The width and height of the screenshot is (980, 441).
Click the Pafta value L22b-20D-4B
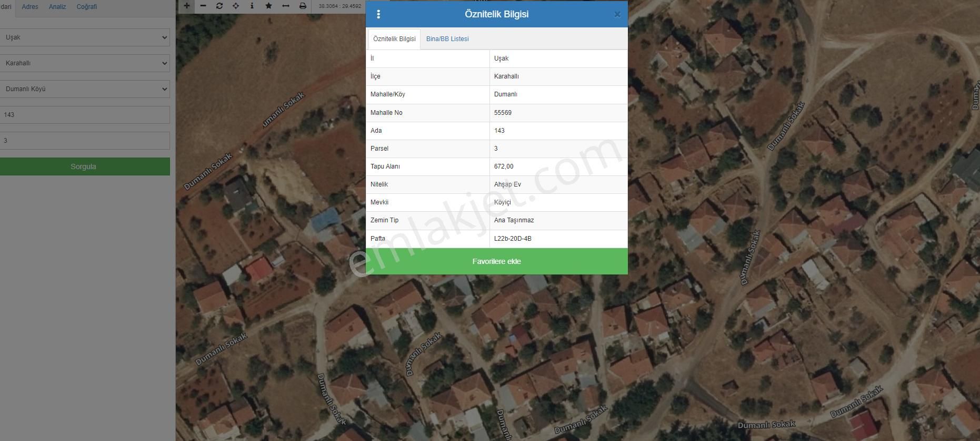pyautogui.click(x=513, y=239)
